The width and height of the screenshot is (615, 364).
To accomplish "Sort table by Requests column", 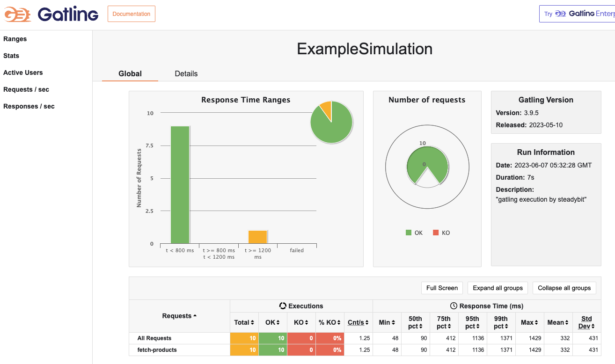I will pos(179,316).
